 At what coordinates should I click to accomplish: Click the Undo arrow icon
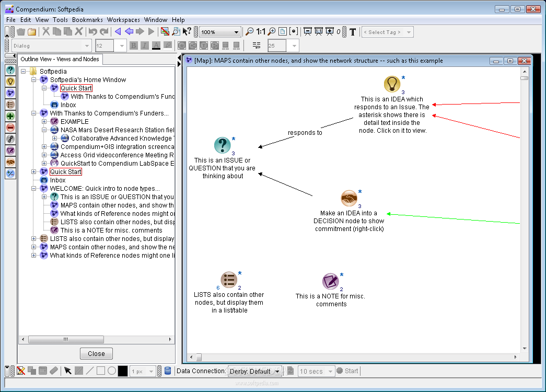point(92,32)
